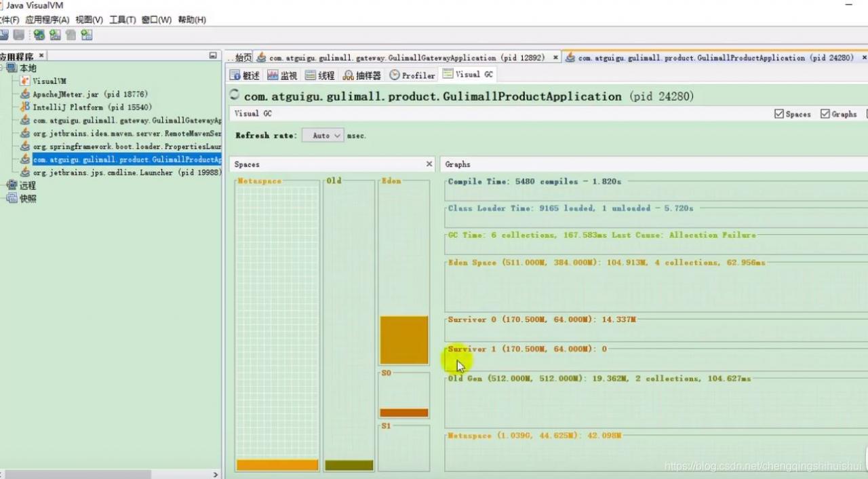This screenshot has width=868, height=479.
Task: Select the 快照 Snapshots tree node
Action: (28, 199)
